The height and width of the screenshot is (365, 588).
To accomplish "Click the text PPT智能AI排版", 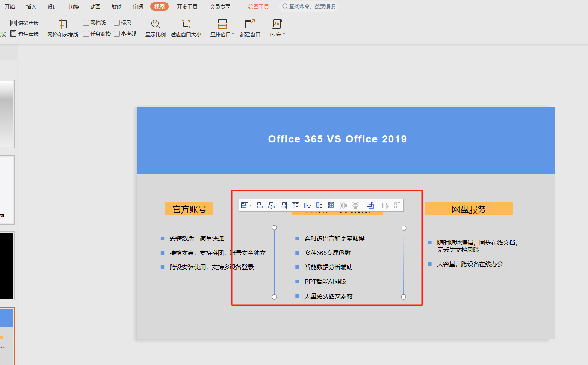I will coord(325,282).
